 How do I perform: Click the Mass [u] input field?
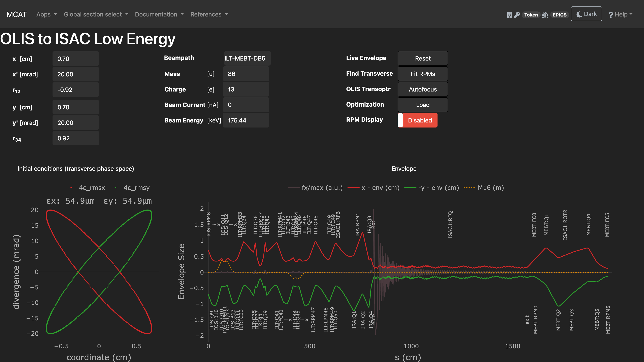tap(246, 74)
